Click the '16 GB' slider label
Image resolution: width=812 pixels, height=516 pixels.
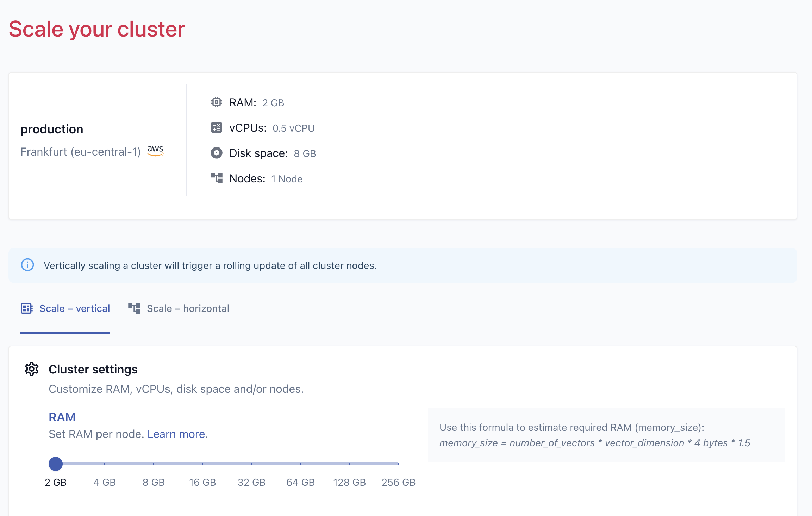(x=202, y=482)
